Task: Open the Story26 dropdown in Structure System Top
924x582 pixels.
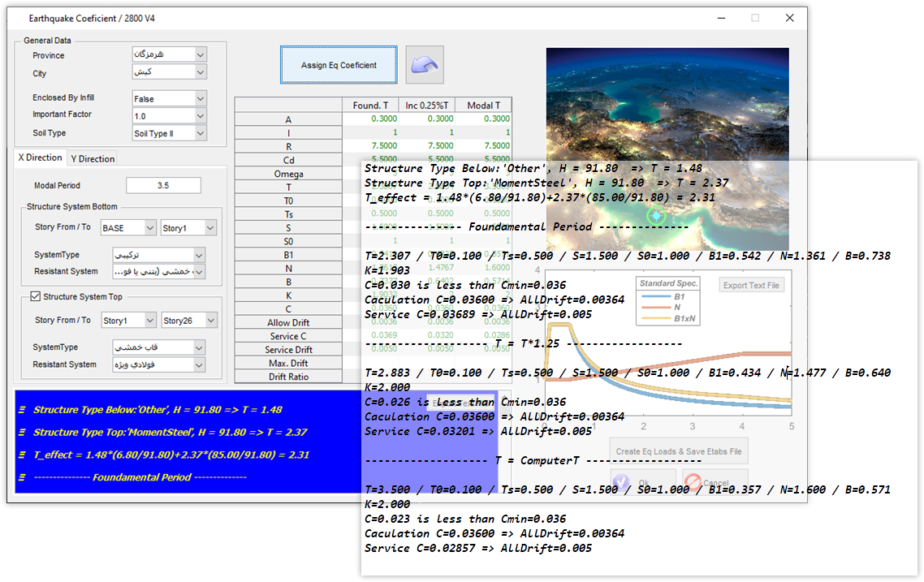Action: [210, 321]
